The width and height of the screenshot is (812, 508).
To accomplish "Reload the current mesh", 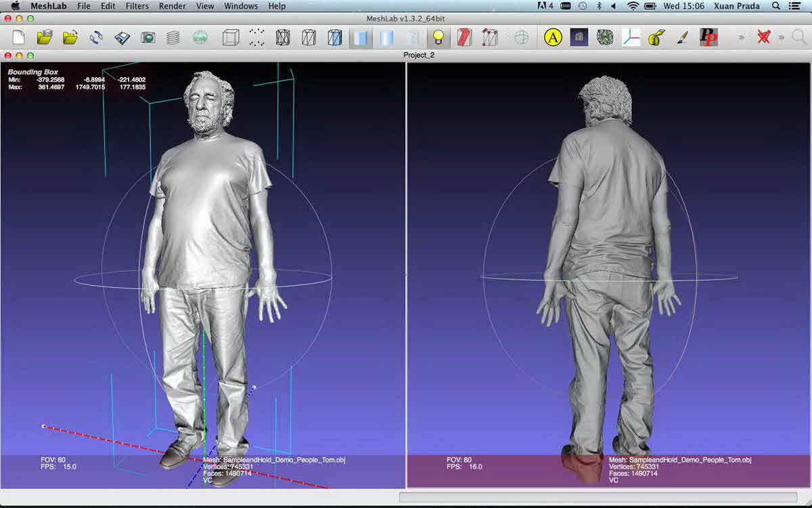I will tap(95, 37).
